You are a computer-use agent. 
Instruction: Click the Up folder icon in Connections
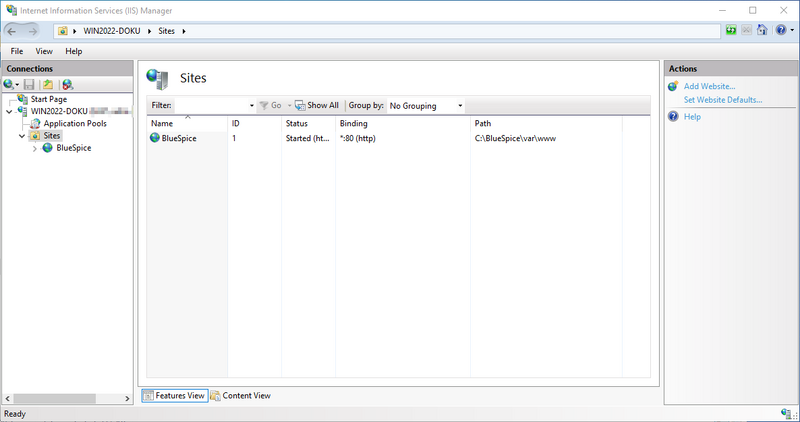[47, 85]
